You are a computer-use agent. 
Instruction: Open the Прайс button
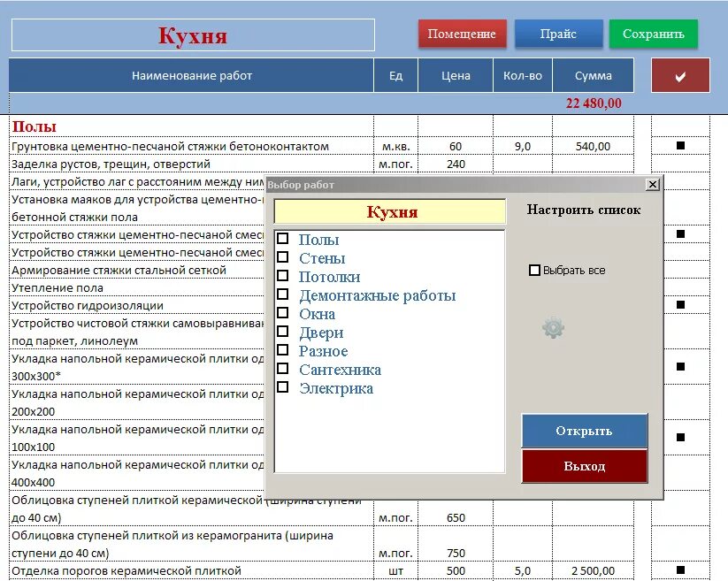pos(558,34)
